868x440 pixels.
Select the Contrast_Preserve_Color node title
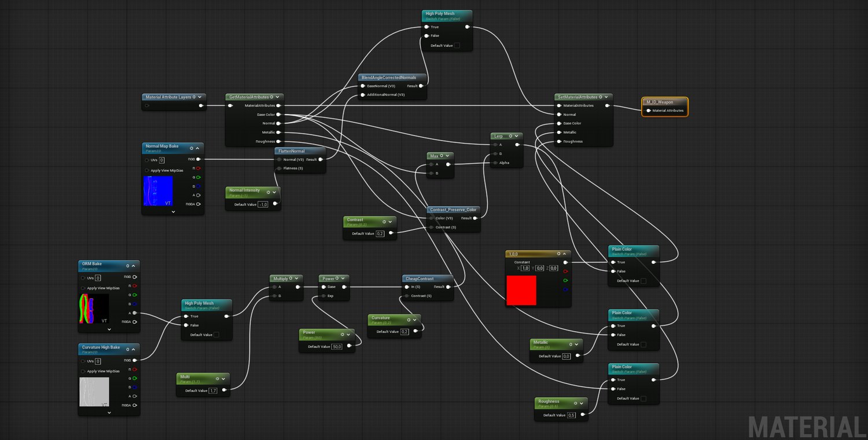tap(453, 210)
